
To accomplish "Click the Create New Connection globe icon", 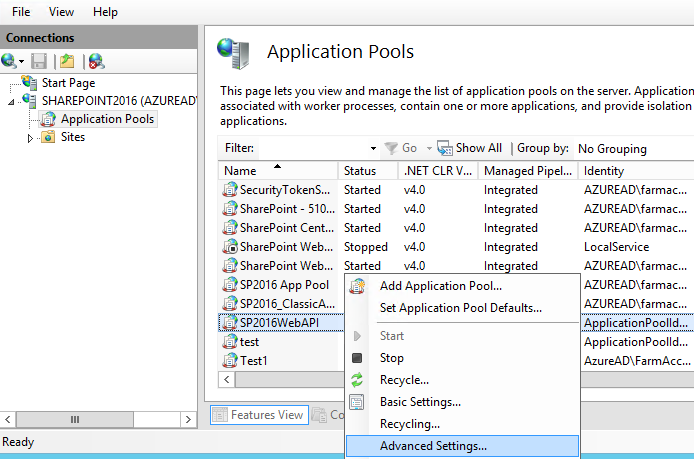I will 10,61.
